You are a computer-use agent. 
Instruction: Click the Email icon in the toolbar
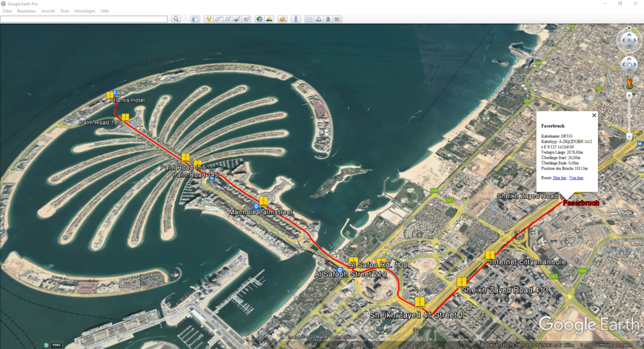(x=309, y=19)
